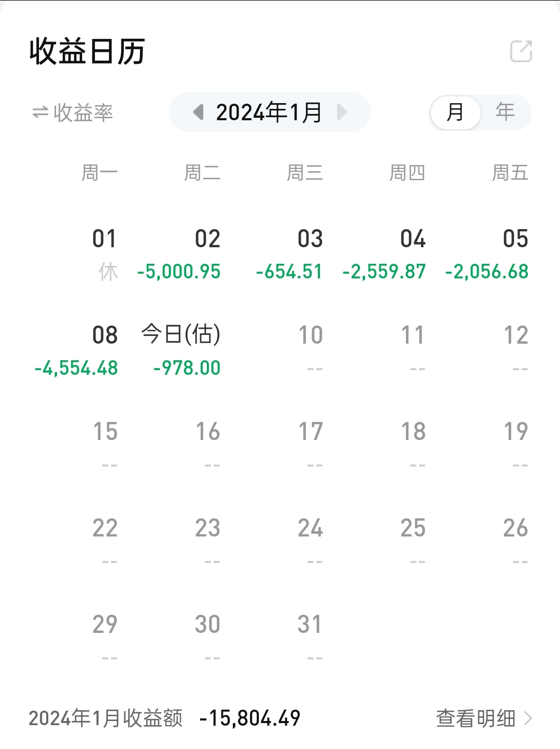The width and height of the screenshot is (560, 749).
Task: Switch to the 月 (month) view
Action: (455, 112)
